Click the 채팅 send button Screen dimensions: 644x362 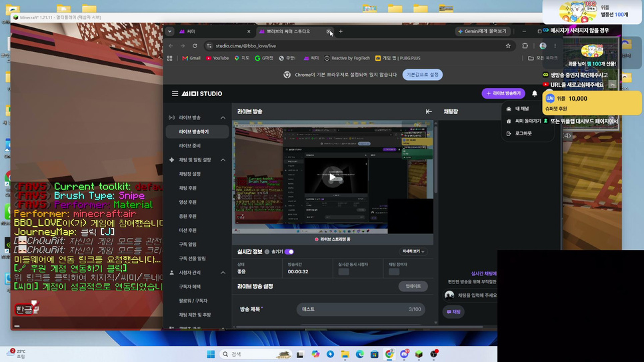453,312
